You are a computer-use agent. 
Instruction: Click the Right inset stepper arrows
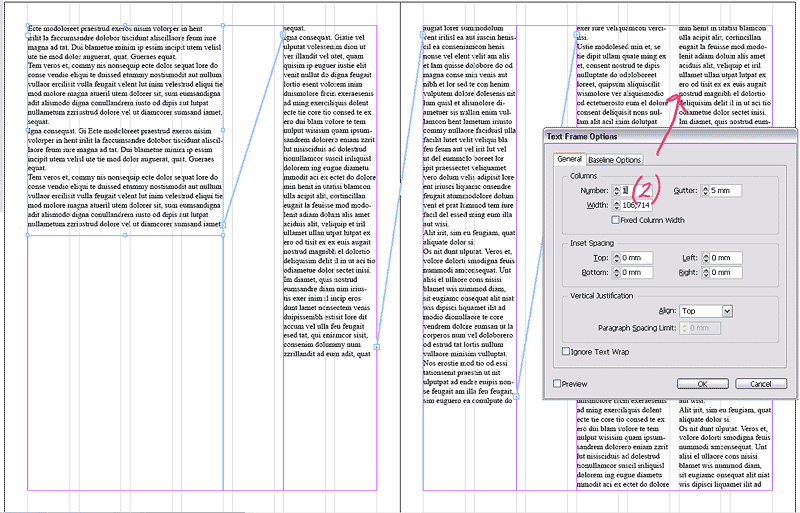(706, 273)
